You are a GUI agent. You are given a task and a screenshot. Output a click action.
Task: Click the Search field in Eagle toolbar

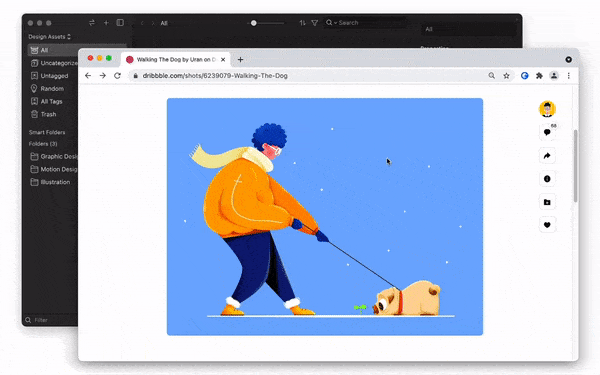coord(365,23)
